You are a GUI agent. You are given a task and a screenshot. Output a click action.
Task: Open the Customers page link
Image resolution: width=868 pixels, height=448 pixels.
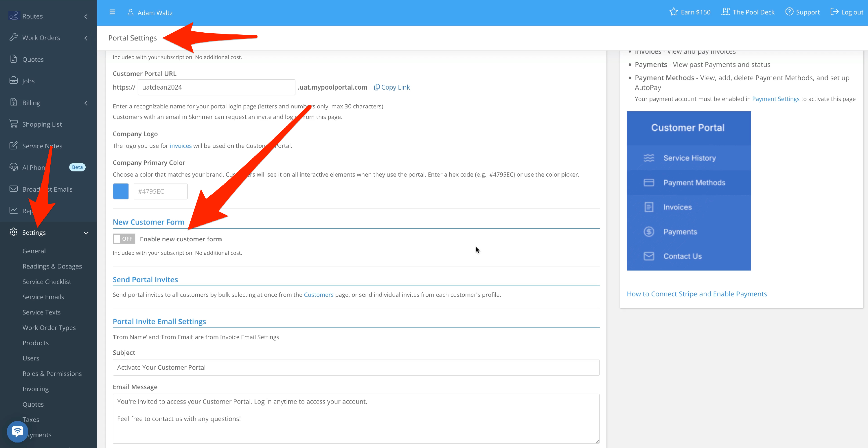319,295
